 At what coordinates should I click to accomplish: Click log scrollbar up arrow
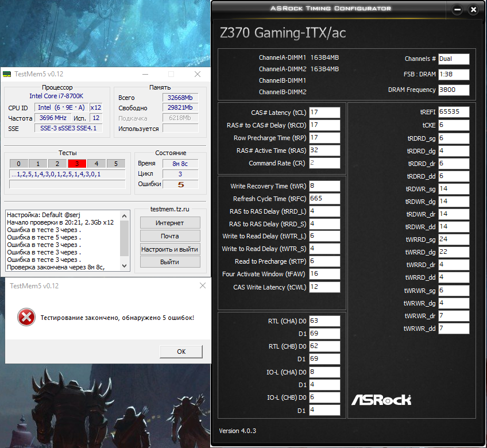[x=124, y=216]
